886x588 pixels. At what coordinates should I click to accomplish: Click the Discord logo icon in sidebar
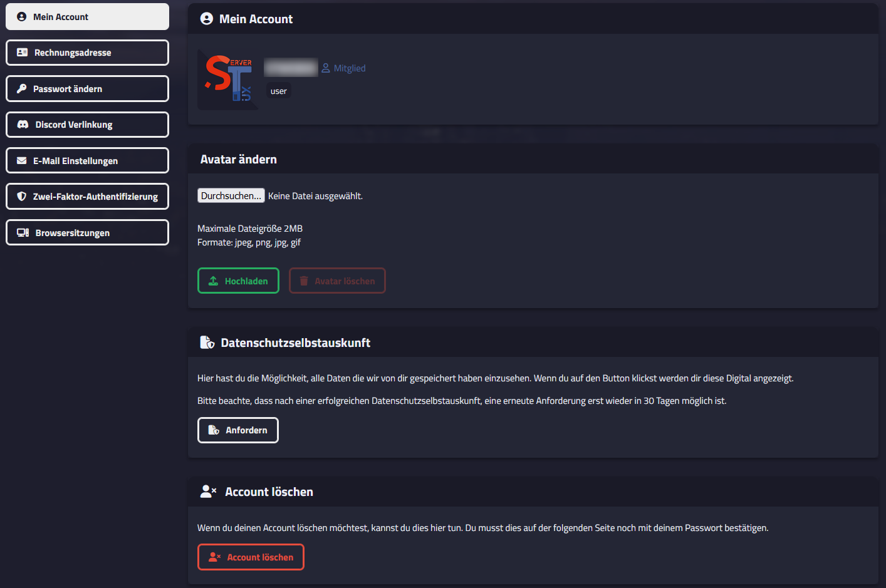(23, 125)
